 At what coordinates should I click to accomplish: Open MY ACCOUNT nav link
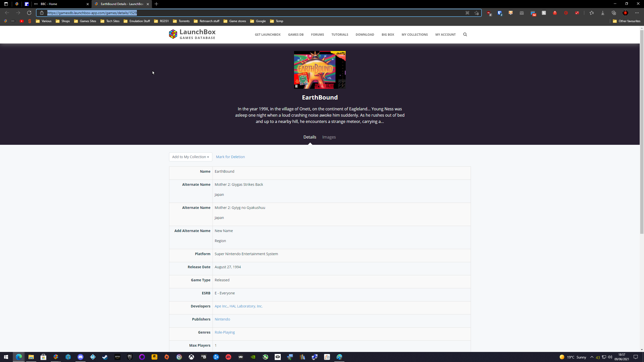pos(445,35)
